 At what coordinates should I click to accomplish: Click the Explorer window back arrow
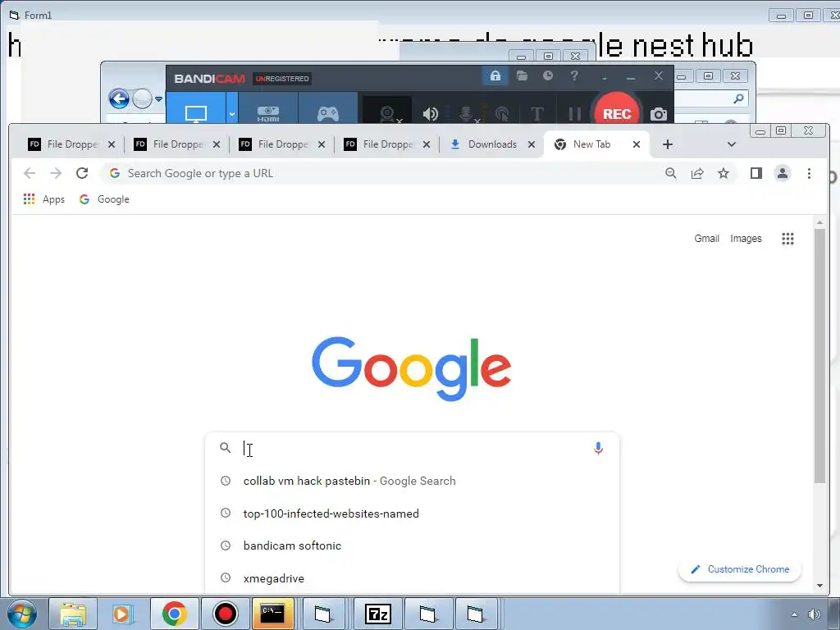click(x=119, y=98)
